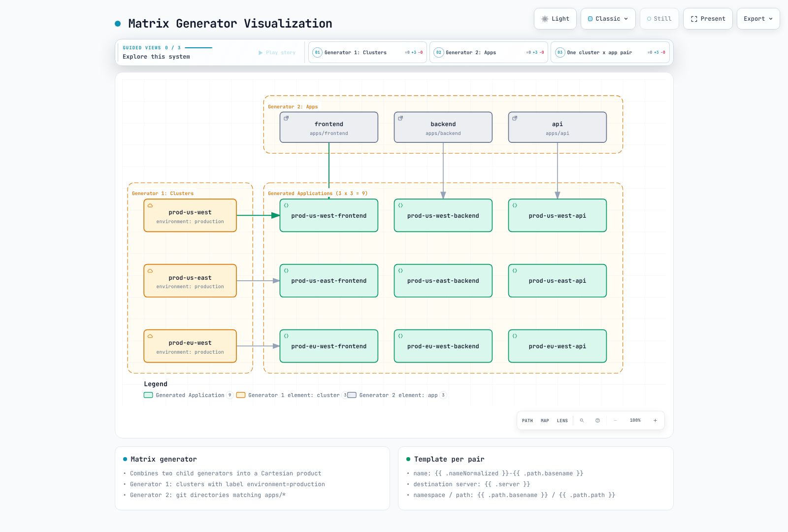Viewport: 788px width, 532px height.
Task: Click the 'Template per pair' panel heading
Action: pos(449,459)
